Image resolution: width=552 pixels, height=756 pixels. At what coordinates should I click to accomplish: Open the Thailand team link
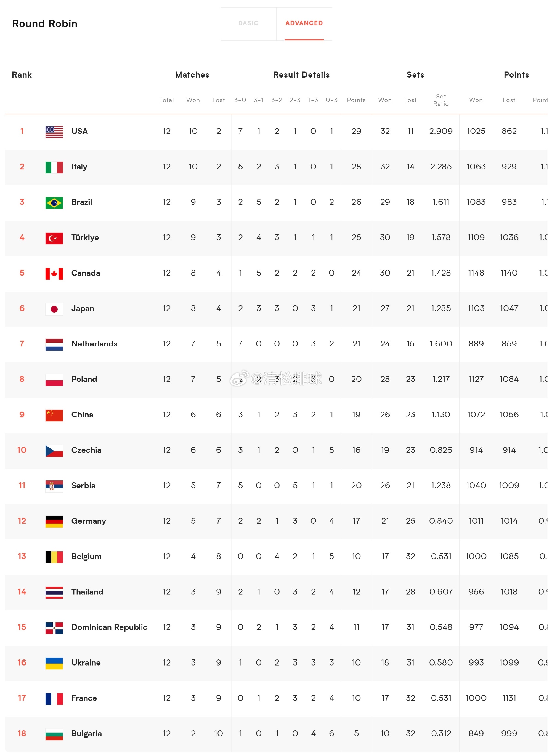87,592
